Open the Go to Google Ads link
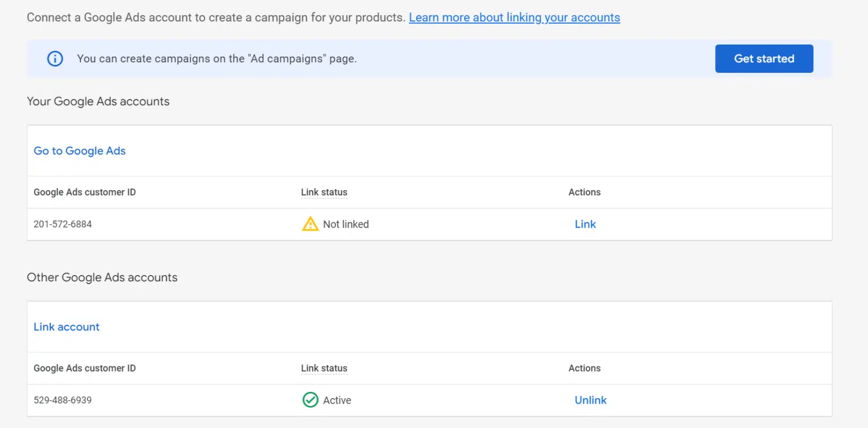Viewport: 868px width, 428px height. (x=80, y=151)
